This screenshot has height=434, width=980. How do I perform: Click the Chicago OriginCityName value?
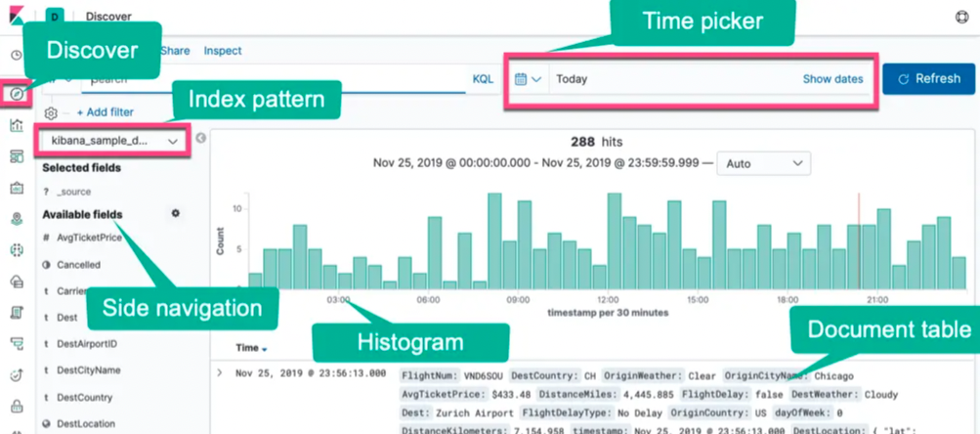point(833,376)
